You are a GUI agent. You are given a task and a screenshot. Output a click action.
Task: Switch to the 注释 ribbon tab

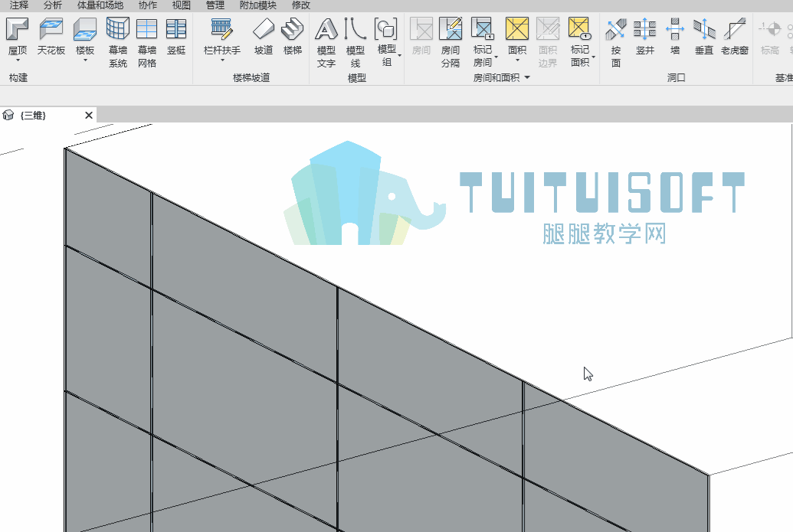tap(19, 5)
